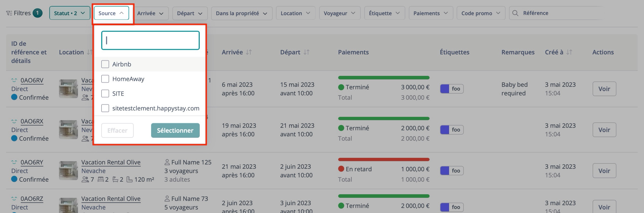Open the Dans la propriété filter

click(241, 13)
